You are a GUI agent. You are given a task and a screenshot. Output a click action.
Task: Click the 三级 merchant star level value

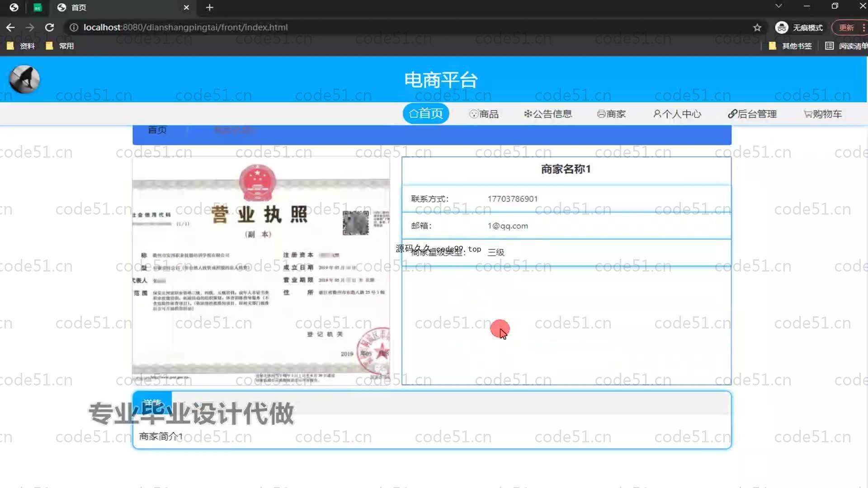496,253
